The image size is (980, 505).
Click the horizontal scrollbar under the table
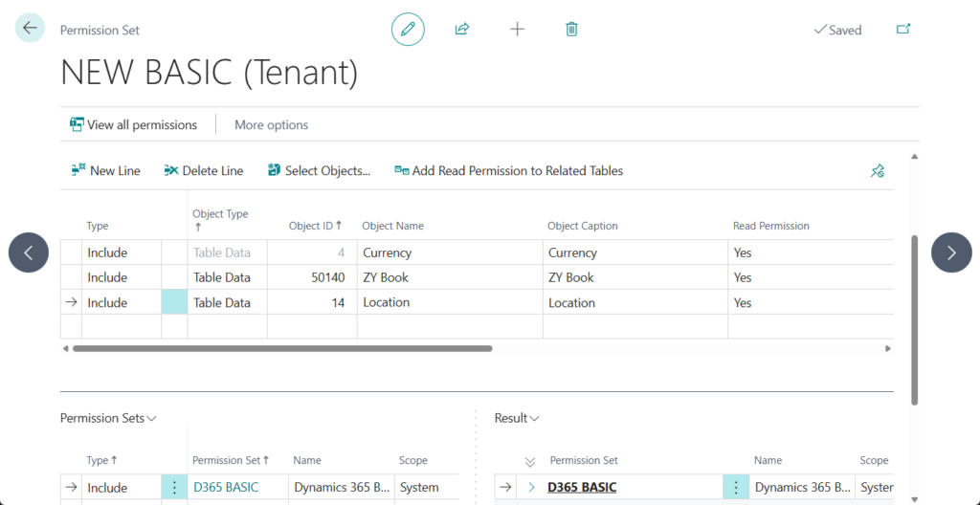coord(282,348)
